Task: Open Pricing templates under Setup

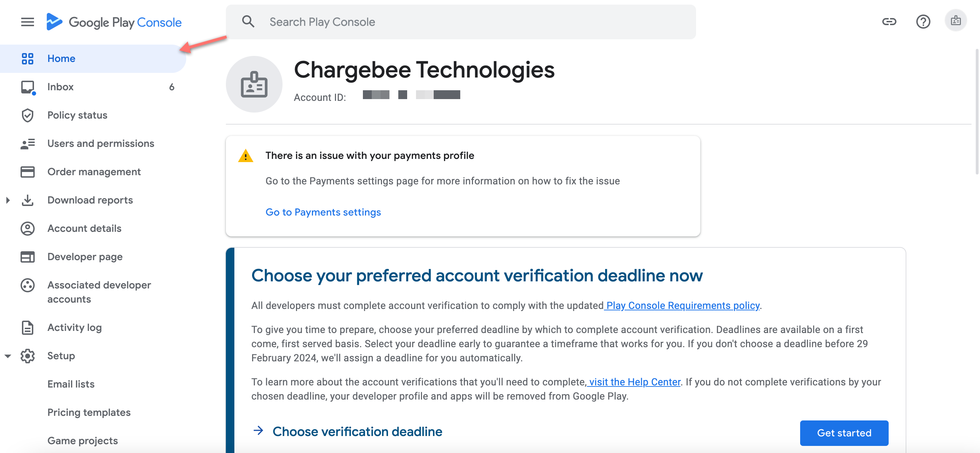Action: 89,412
